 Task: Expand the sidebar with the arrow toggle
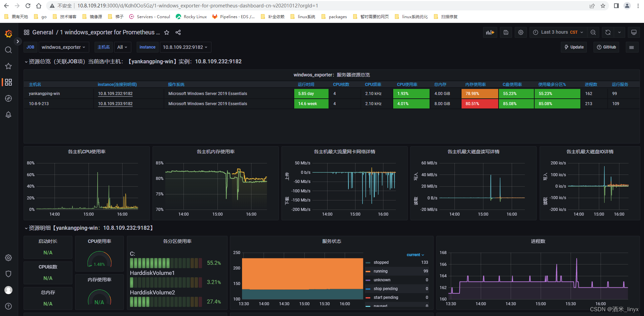pyautogui.click(x=18, y=41)
